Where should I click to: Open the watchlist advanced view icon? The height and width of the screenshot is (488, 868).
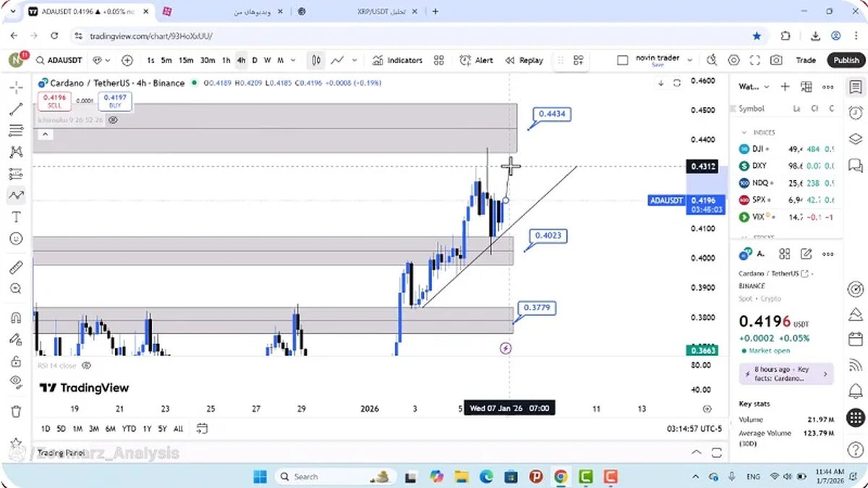[x=807, y=87]
